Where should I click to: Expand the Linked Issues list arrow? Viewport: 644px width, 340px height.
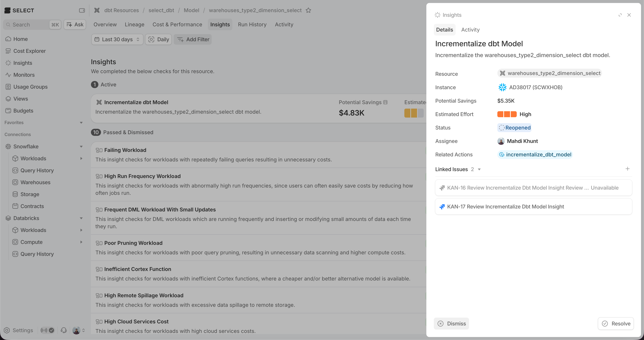click(x=479, y=169)
